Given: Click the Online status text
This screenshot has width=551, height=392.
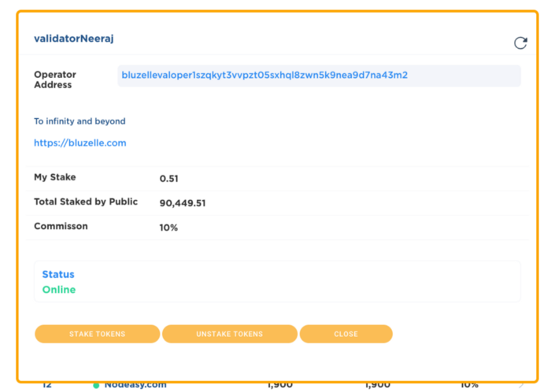Looking at the screenshot, I should point(59,290).
